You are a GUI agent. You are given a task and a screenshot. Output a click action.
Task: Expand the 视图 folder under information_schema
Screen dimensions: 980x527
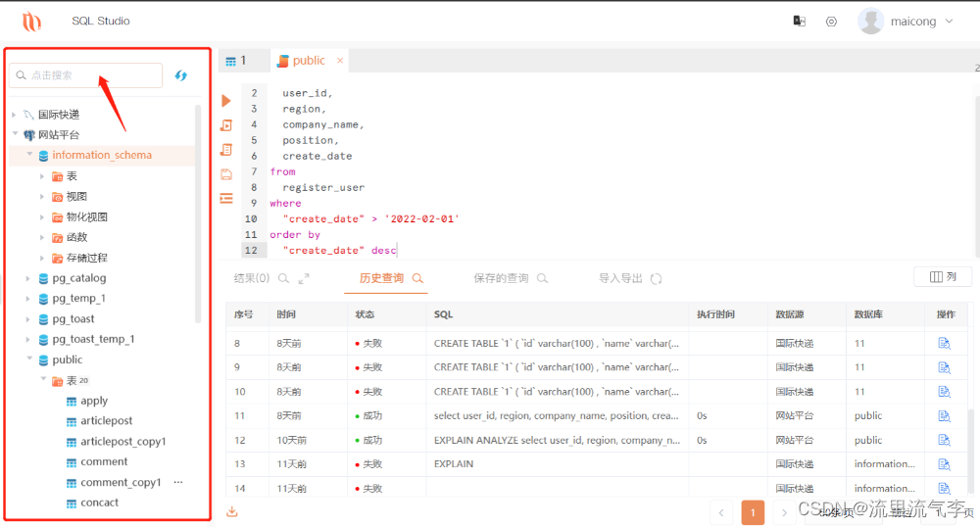[42, 197]
